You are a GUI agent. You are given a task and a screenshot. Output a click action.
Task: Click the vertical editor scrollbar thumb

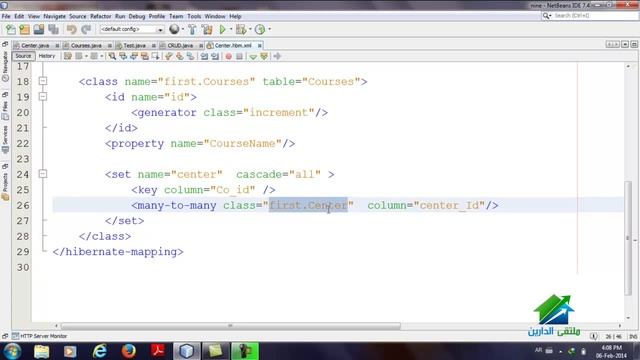pyautogui.click(x=628, y=238)
